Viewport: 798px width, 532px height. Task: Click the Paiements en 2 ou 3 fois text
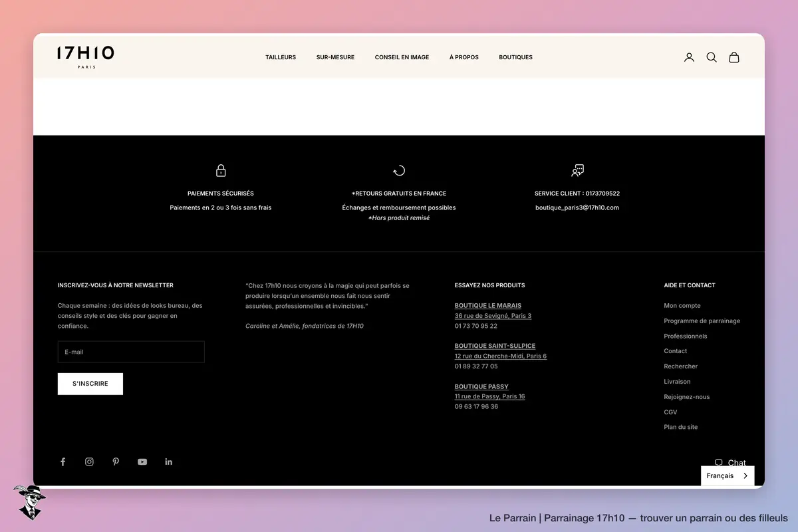click(221, 207)
